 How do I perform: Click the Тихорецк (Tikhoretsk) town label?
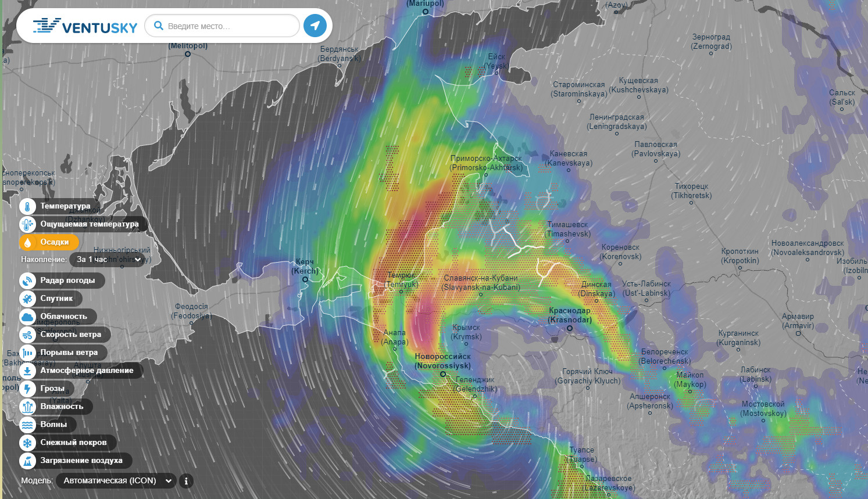pos(691,191)
